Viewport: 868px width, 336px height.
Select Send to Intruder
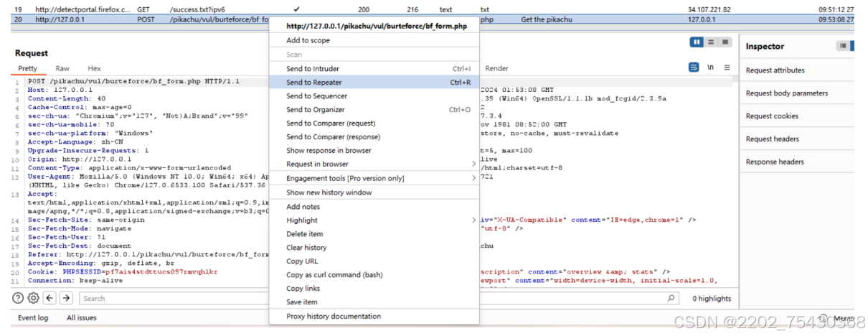pos(374,69)
